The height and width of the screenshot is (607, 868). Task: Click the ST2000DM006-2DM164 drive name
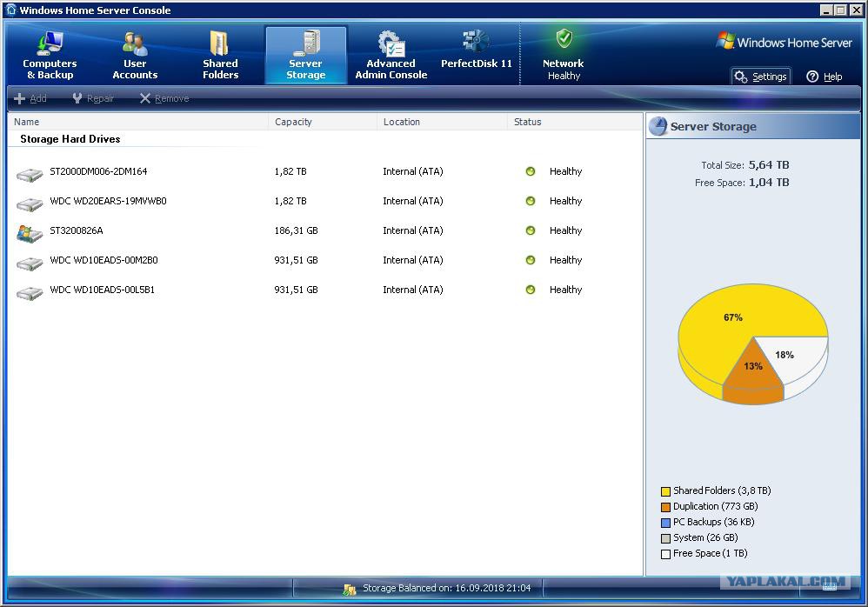point(98,171)
